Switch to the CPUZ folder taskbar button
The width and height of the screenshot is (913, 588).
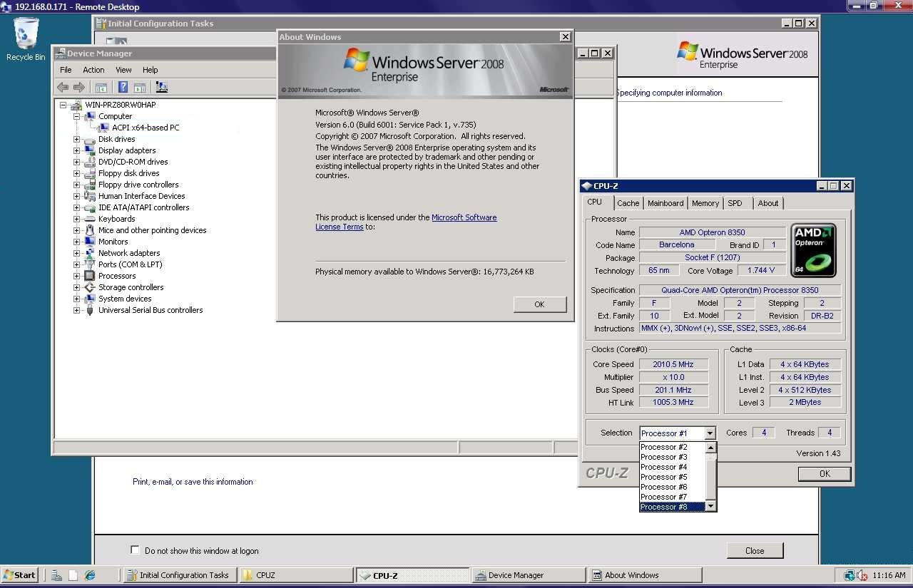[296, 575]
